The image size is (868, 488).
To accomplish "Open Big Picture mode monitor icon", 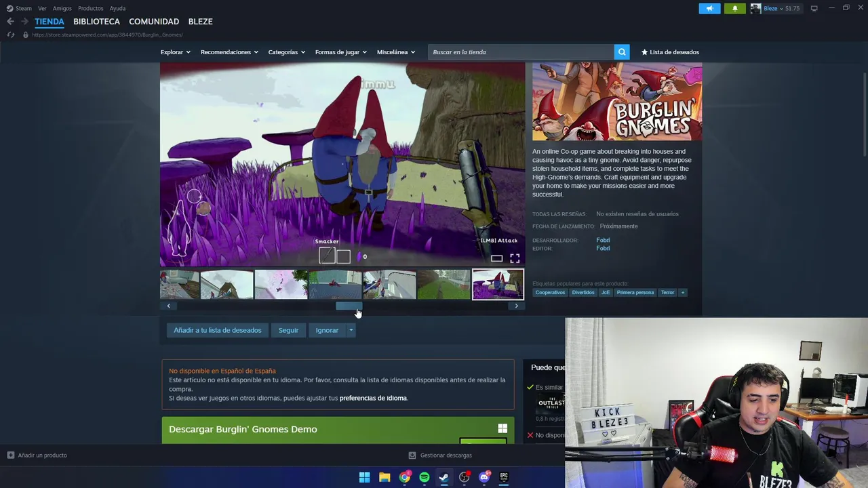I will point(814,8).
